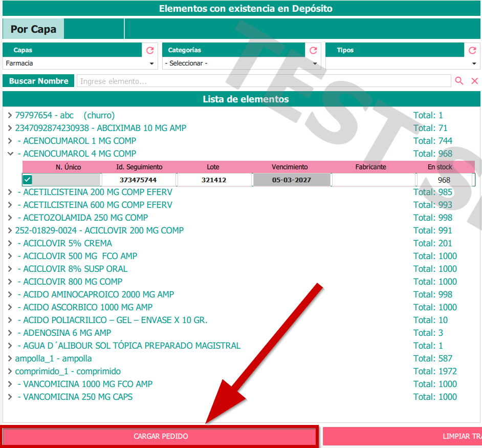Switch to the Por Capa tab
482x448 pixels.
point(33,29)
